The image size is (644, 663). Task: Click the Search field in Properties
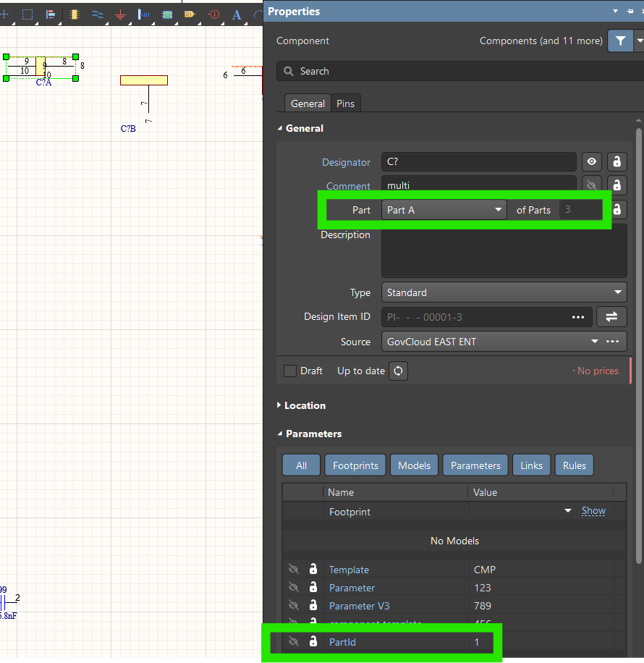point(461,71)
